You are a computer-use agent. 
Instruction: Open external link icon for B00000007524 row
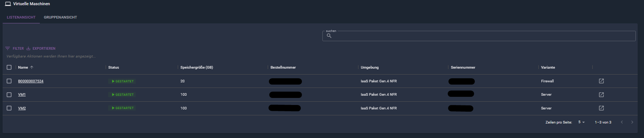[x=601, y=81]
